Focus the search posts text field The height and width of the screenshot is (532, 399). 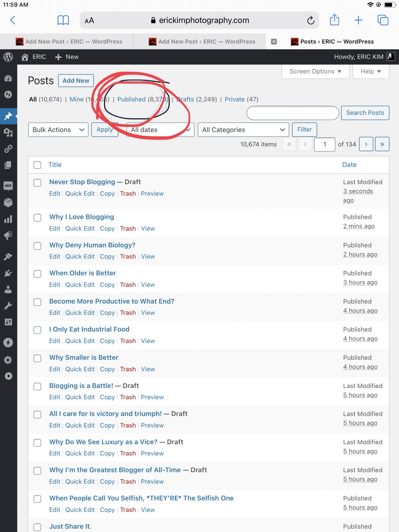pyautogui.click(x=293, y=113)
